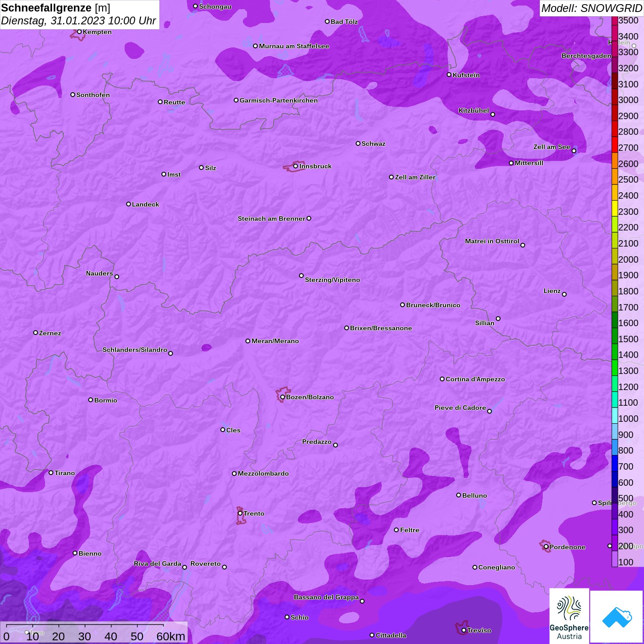Click the Trento city marker
The width and height of the screenshot is (644, 644).
pyautogui.click(x=240, y=513)
